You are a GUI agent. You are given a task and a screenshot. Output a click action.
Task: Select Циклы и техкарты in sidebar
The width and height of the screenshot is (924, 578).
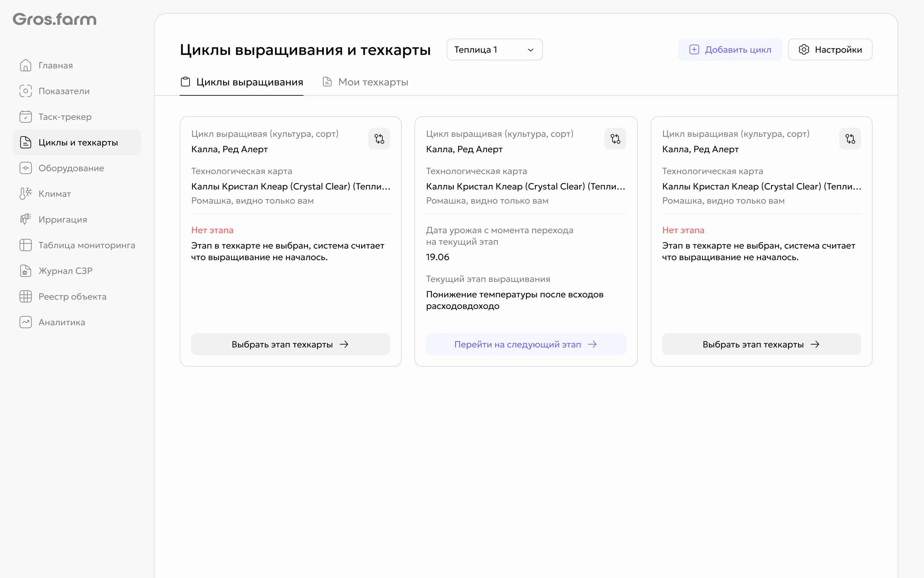click(77, 142)
